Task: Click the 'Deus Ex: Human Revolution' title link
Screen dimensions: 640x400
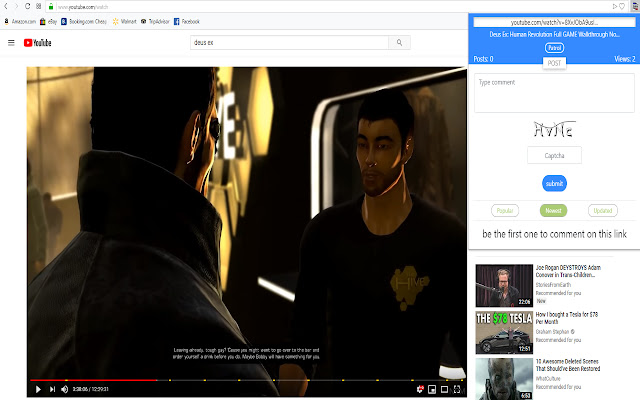Action: [554, 34]
